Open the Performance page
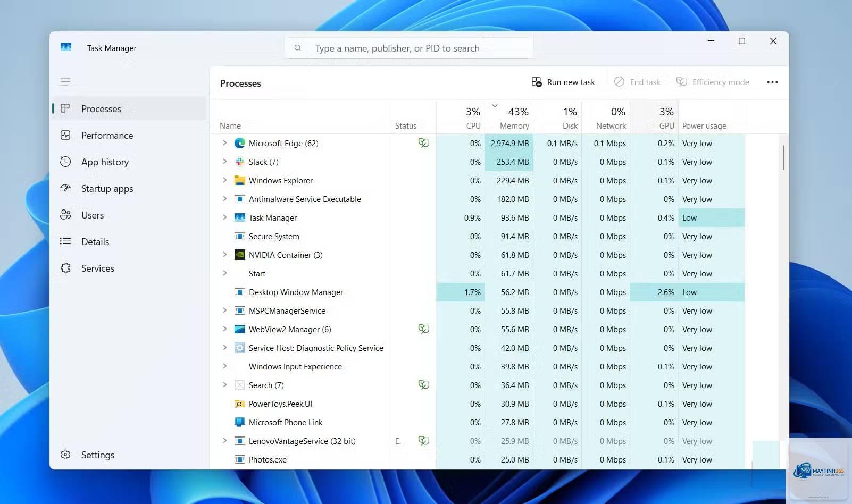This screenshot has width=852, height=504. (129, 135)
